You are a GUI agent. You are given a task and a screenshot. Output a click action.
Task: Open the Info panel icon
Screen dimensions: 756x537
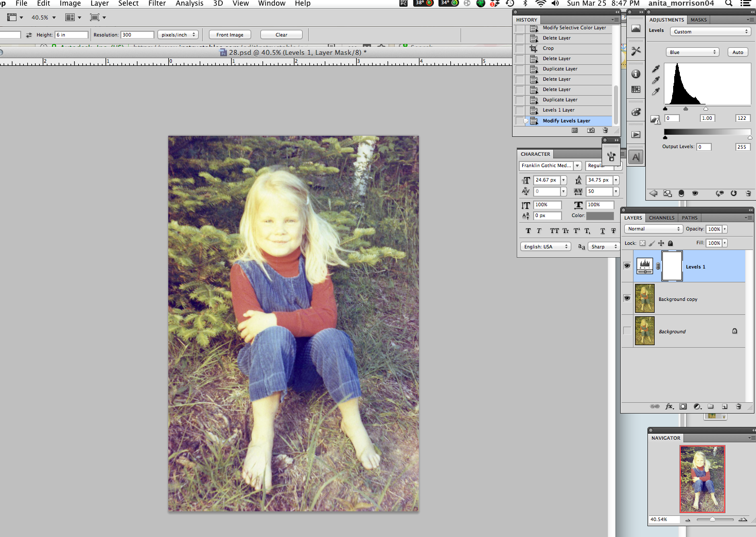coord(636,74)
